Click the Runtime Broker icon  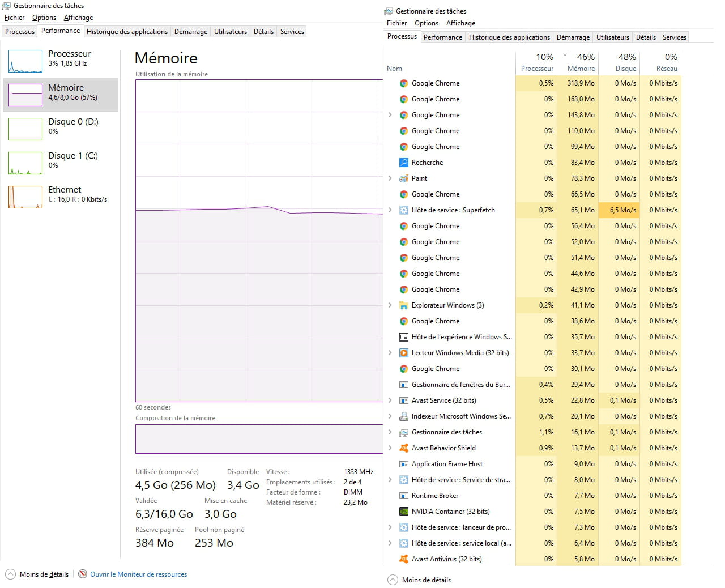coord(404,496)
